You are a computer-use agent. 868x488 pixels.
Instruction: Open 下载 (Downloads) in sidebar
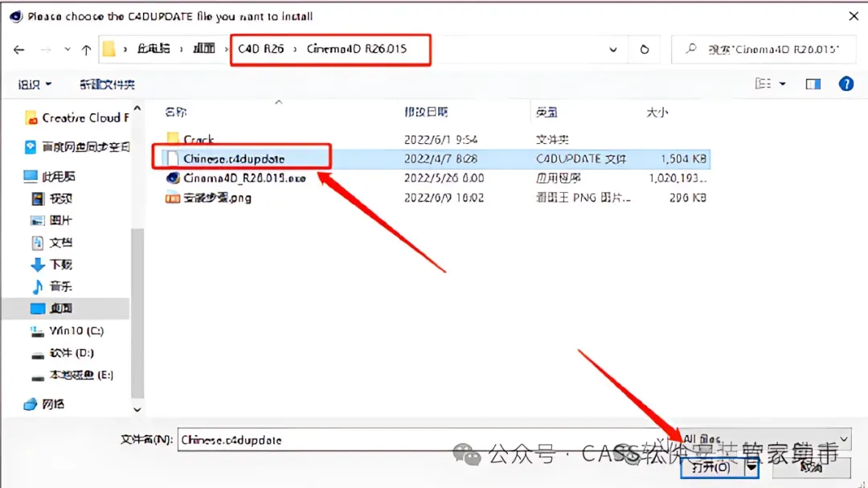coord(51,265)
